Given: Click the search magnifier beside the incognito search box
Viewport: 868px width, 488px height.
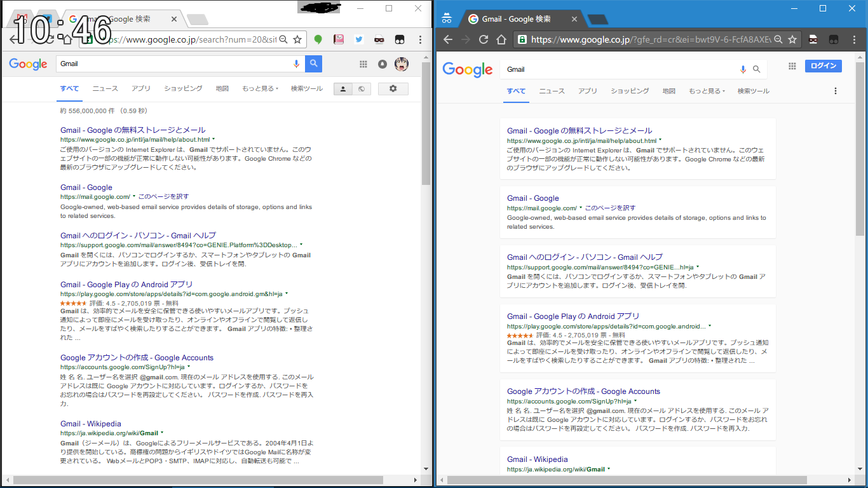Looking at the screenshot, I should point(757,69).
